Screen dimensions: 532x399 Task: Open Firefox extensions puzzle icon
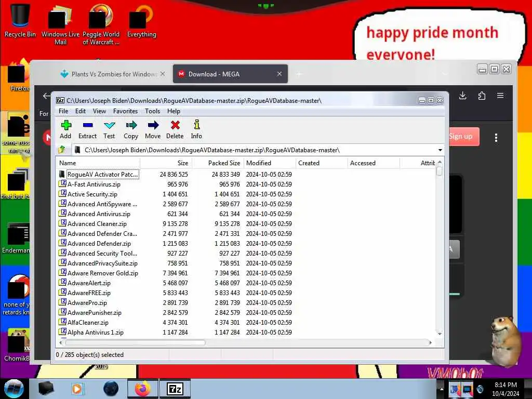tap(482, 96)
